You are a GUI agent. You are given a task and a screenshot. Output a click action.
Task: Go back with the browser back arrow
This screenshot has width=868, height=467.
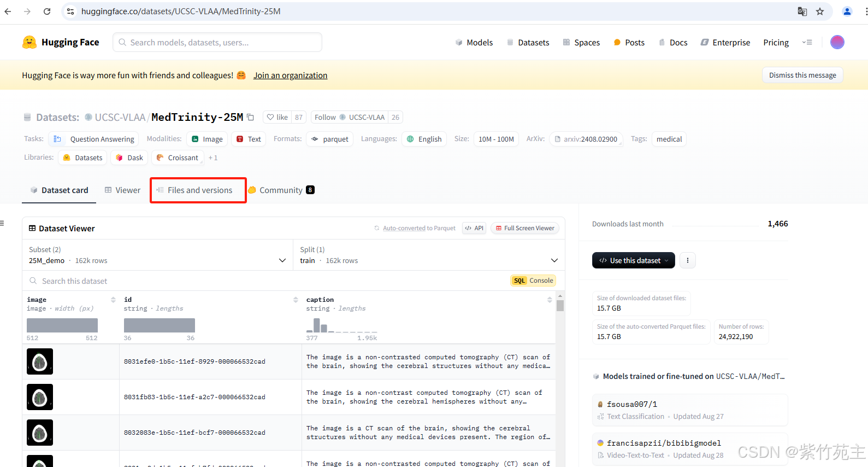8,11
